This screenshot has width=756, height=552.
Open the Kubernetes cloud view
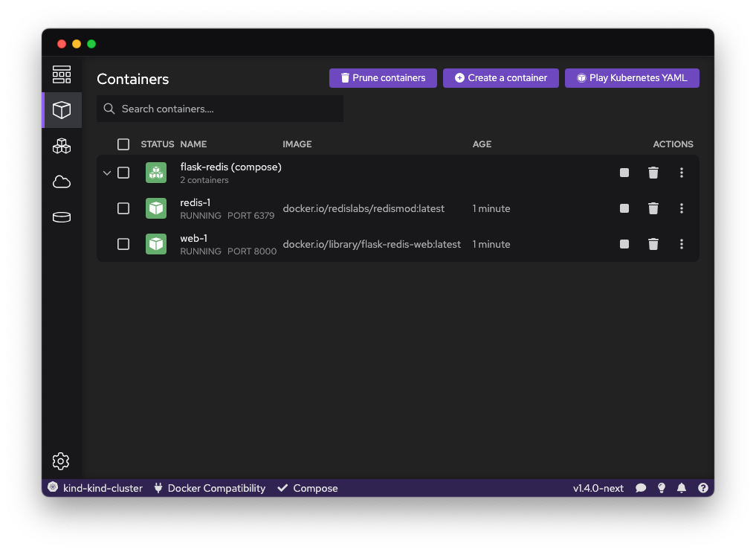pyautogui.click(x=62, y=182)
